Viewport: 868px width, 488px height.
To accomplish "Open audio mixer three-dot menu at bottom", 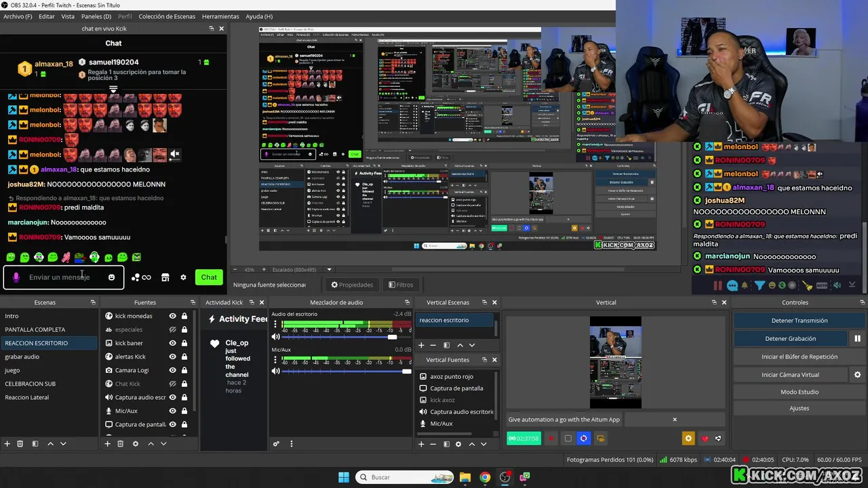I will 292,444.
